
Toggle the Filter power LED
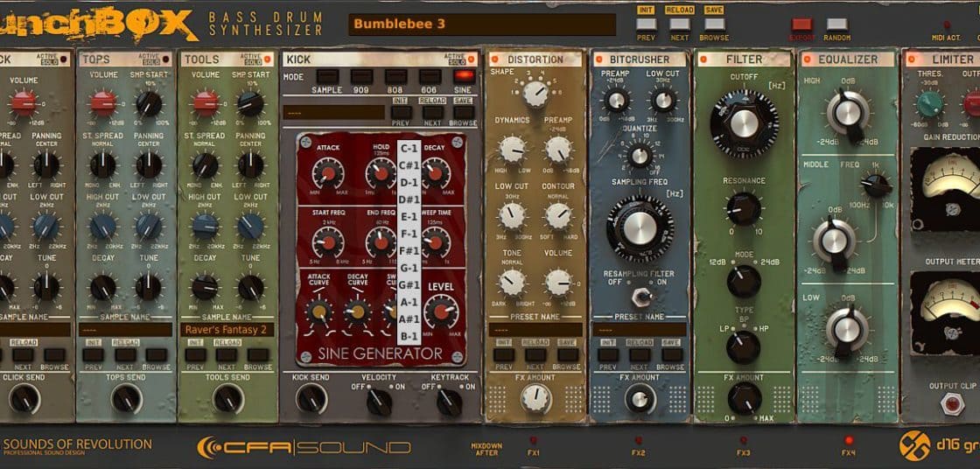pos(703,59)
